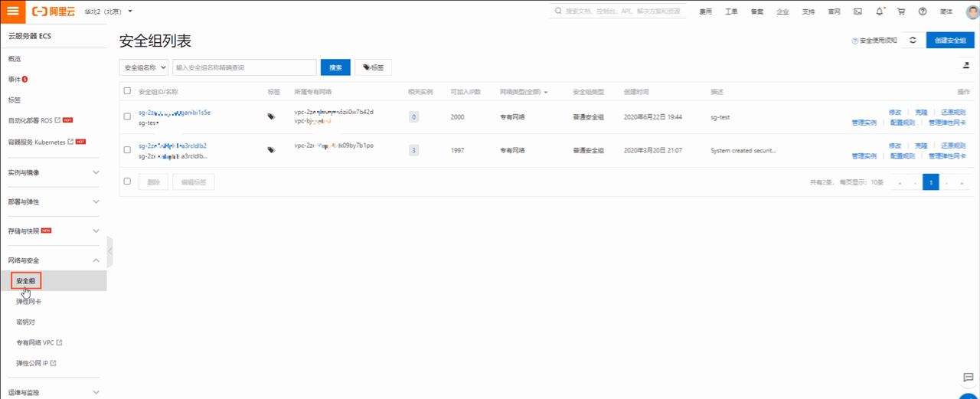
Task: Open 弹性公网 IP external link
Action: (36, 363)
